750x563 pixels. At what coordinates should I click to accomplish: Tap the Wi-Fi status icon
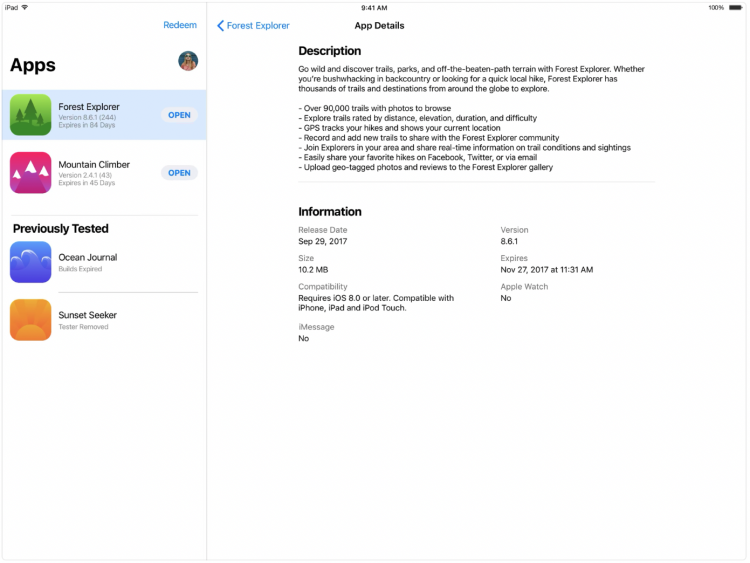25,7
